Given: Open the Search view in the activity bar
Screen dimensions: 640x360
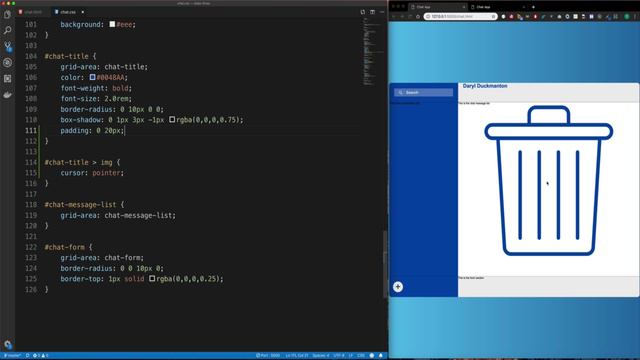Looking at the screenshot, I should [7, 30].
